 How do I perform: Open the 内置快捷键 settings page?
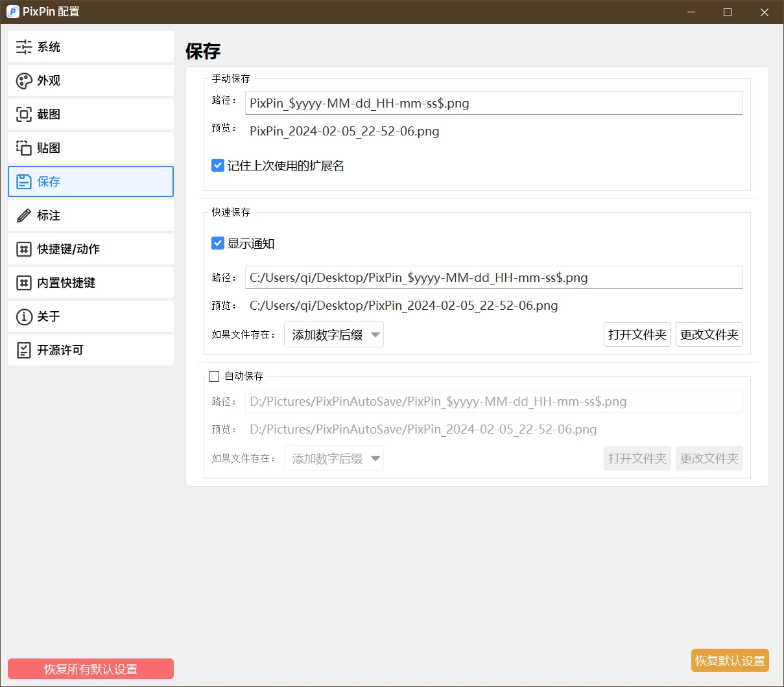point(91,283)
